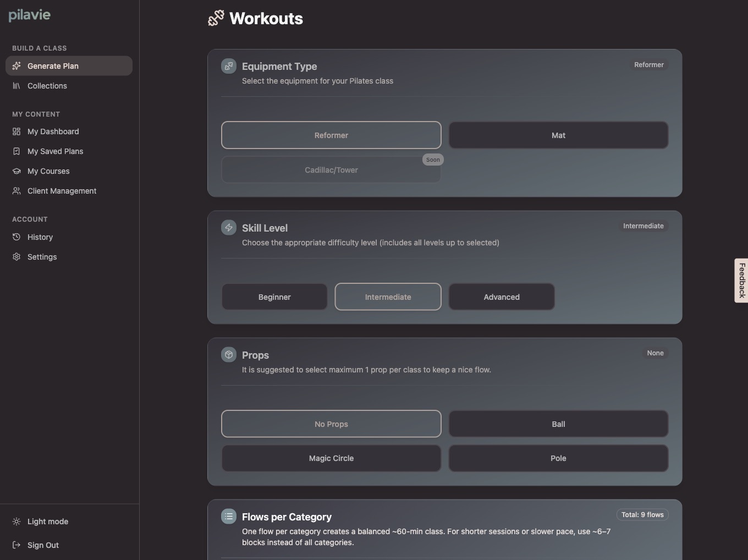Screen dimensions: 748x560
Task: Click the My Dashboard grid icon
Action: 16,131
